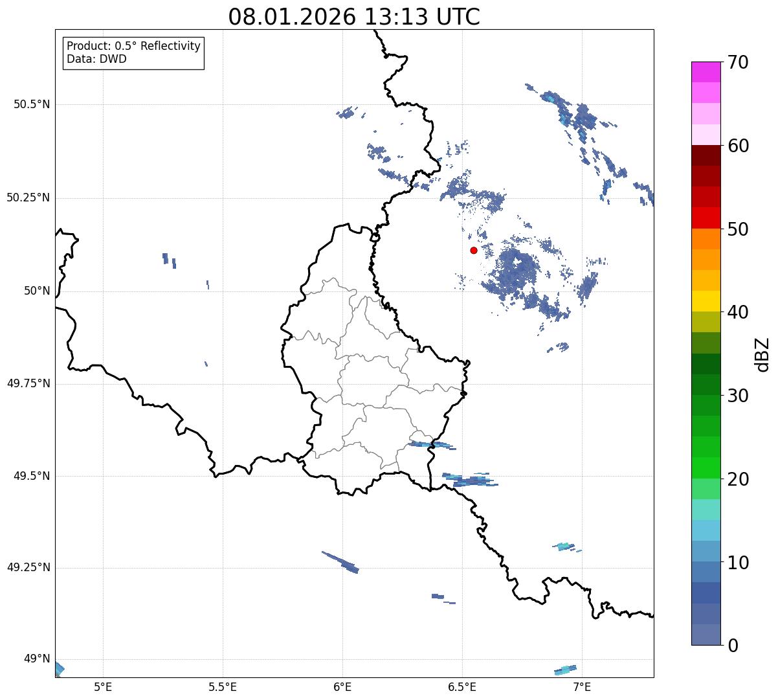Click the grey-blue bottom swatch of the colorbar
The image size is (778, 700).
pyautogui.click(x=706, y=635)
